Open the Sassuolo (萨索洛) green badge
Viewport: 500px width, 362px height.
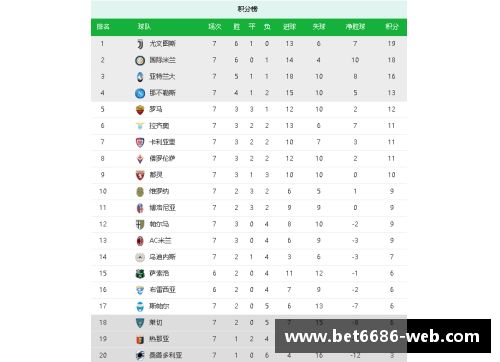click(x=140, y=274)
